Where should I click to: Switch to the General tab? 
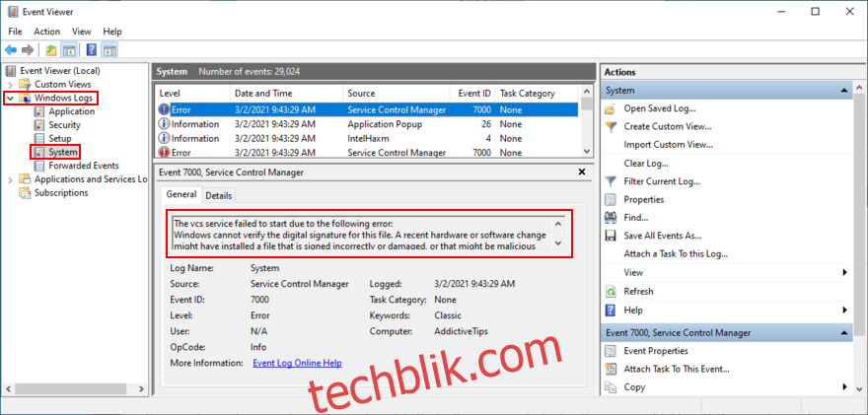181,194
